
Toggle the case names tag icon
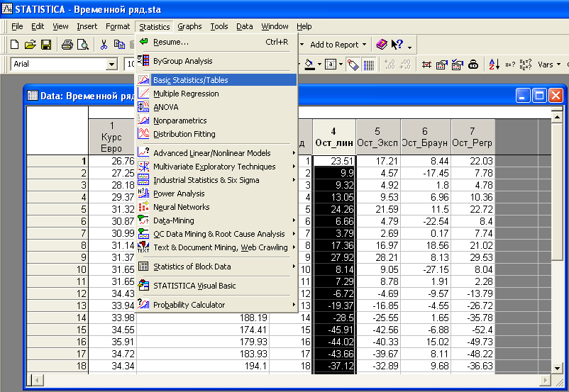pos(353,65)
